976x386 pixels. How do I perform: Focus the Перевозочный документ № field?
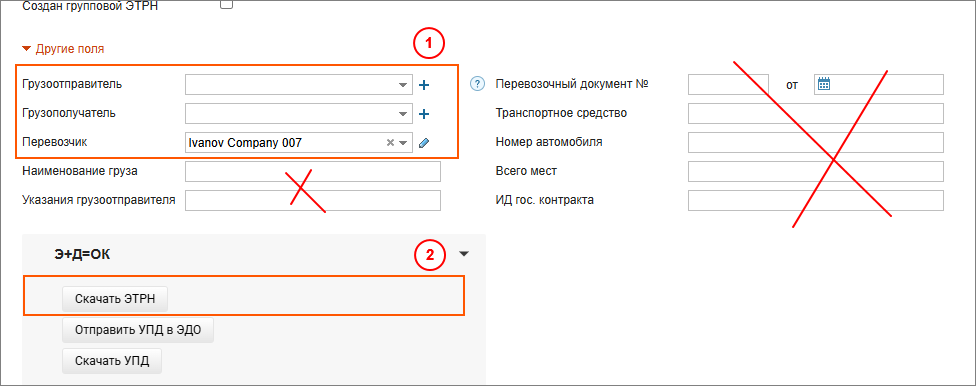click(728, 84)
